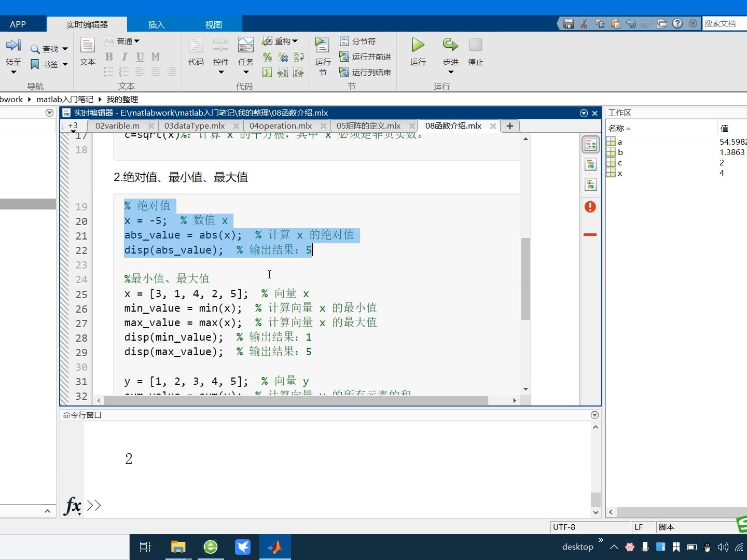Click the wrap comments icon
Image resolution: width=747 pixels, height=560 pixels.
(298, 57)
